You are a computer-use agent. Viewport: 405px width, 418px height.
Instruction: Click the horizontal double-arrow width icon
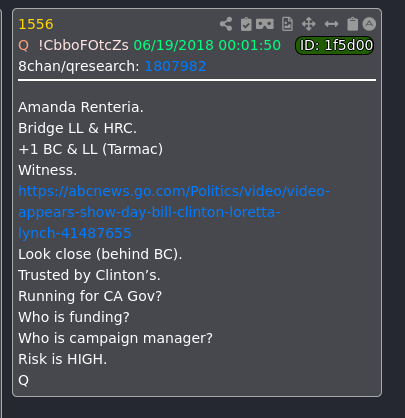[x=331, y=24]
